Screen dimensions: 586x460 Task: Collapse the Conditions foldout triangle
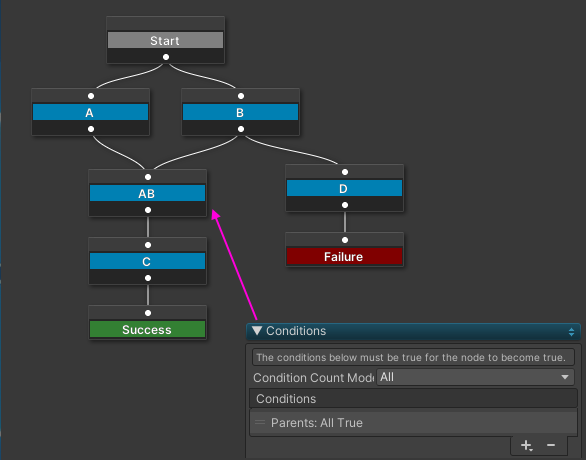coord(257,330)
